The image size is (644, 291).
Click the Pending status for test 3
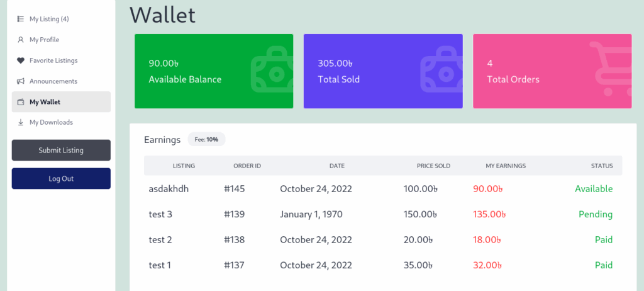[595, 214]
